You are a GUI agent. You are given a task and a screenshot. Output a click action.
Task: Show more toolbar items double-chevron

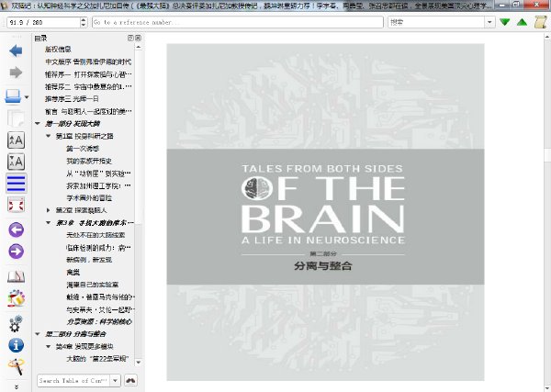[16, 386]
